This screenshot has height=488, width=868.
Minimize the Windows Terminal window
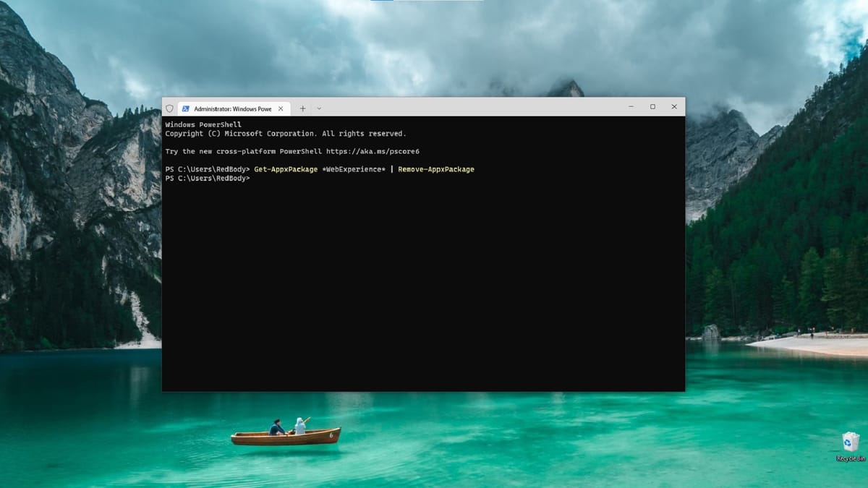[x=631, y=107]
